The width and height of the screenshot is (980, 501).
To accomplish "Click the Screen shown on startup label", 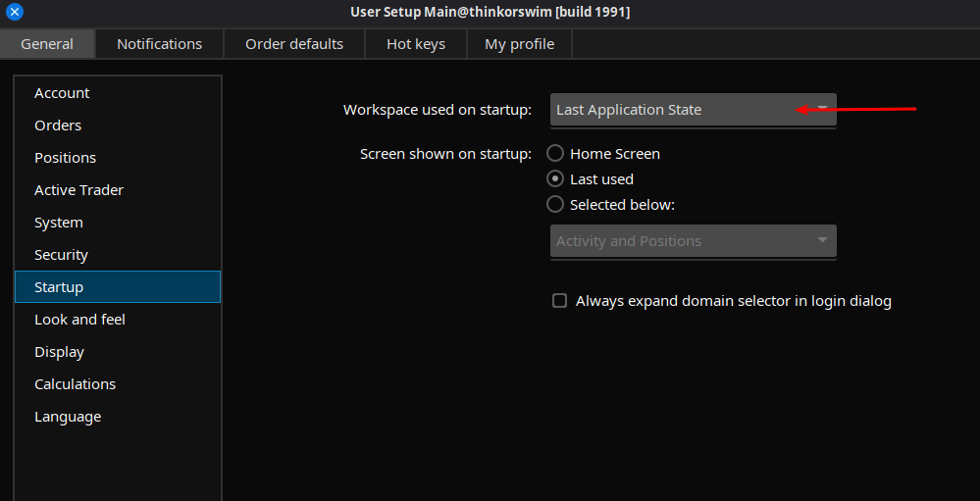I will (x=445, y=154).
